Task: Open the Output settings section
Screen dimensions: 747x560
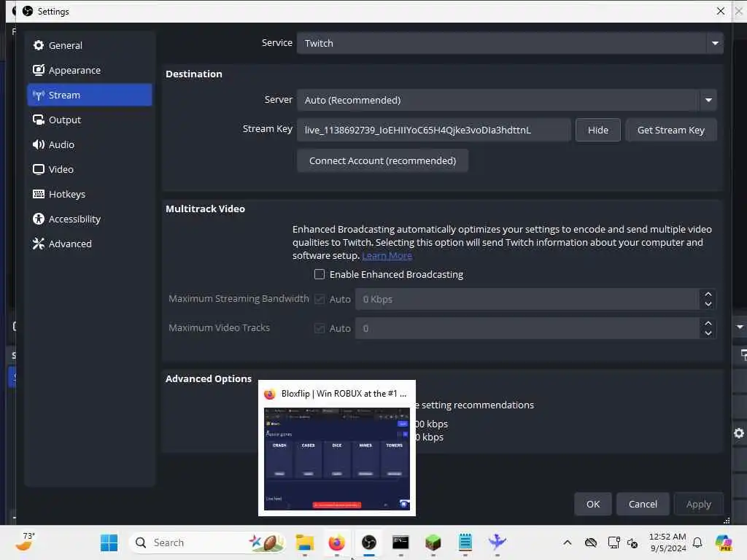Action: pyautogui.click(x=90, y=120)
